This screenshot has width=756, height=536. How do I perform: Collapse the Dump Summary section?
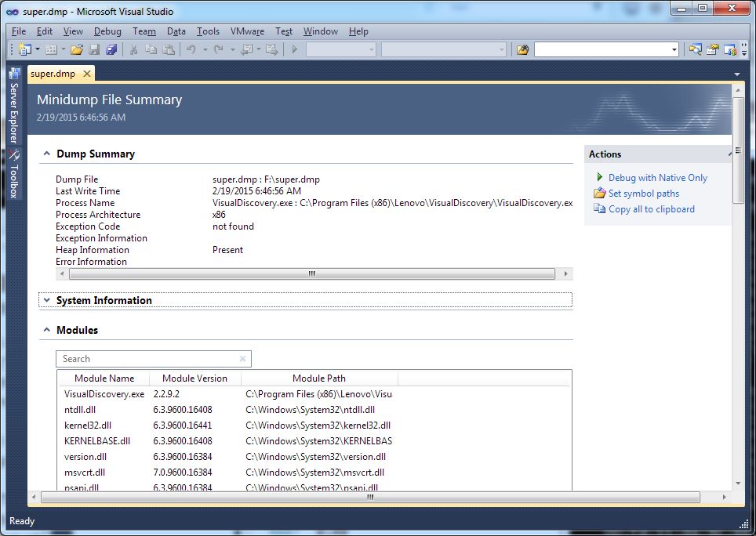(46, 154)
